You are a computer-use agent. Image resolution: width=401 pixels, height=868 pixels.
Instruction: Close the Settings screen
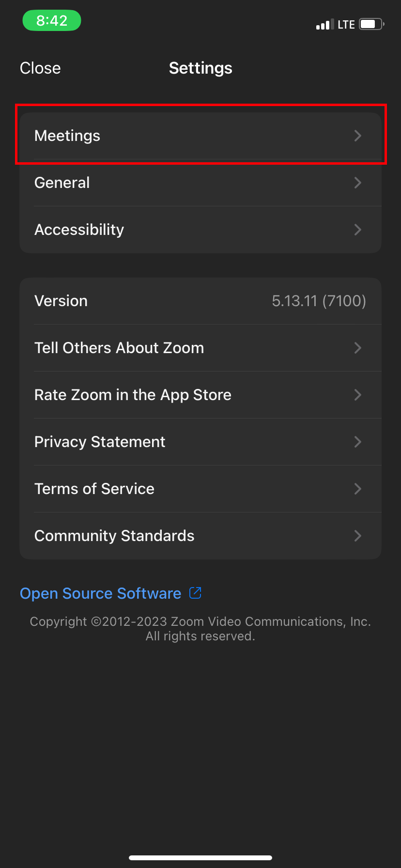(40, 68)
